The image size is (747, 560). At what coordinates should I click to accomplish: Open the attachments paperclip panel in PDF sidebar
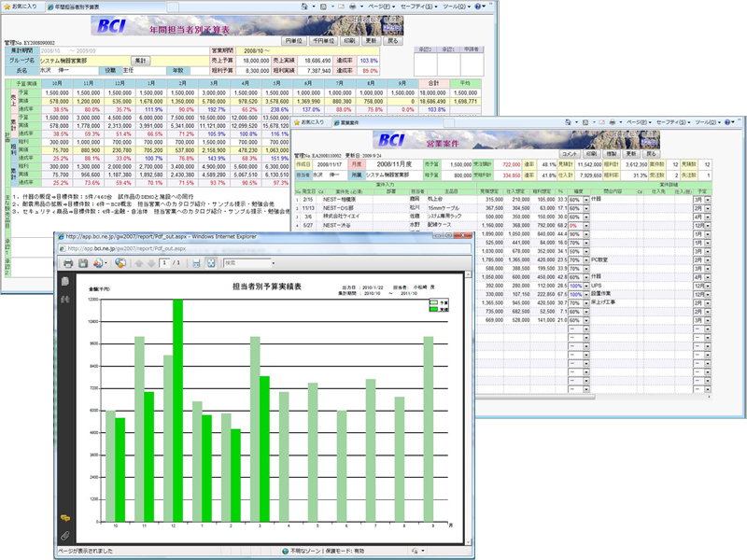click(65, 535)
